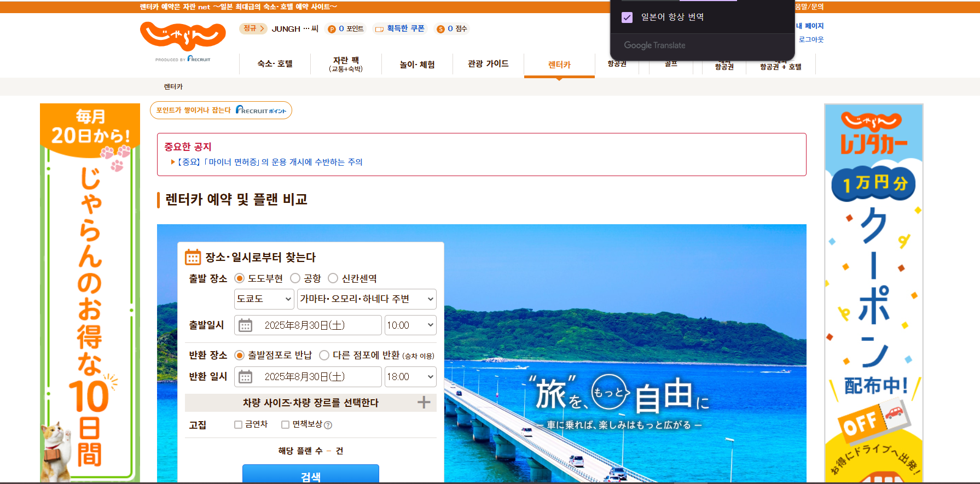This screenshot has height=484, width=980.
Task: Click the S score coin icon
Action: 440,30
